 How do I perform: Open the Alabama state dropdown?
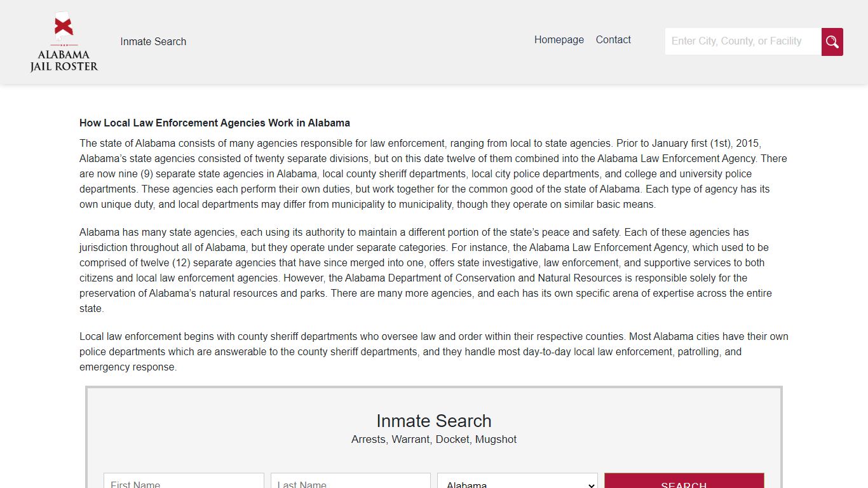(517, 481)
